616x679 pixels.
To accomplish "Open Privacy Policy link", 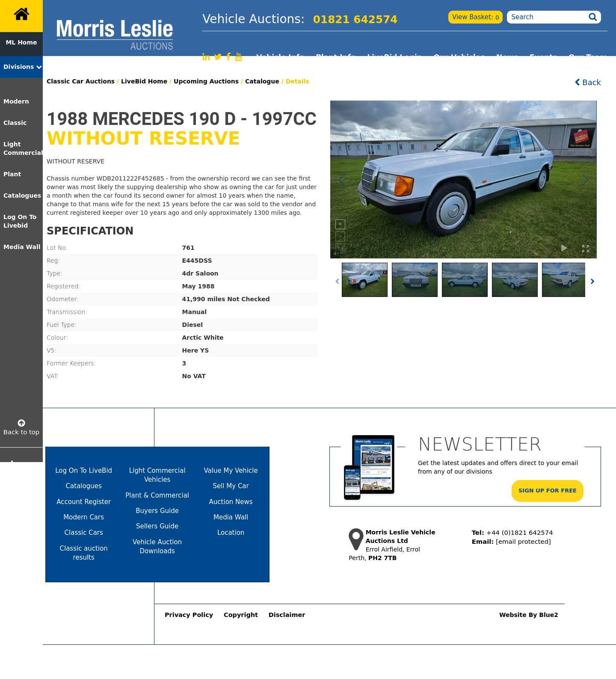I will tap(189, 615).
